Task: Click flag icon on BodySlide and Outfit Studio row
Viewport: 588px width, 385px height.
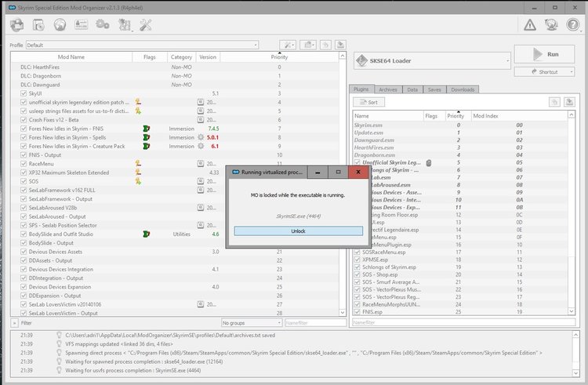Action: 147,234
